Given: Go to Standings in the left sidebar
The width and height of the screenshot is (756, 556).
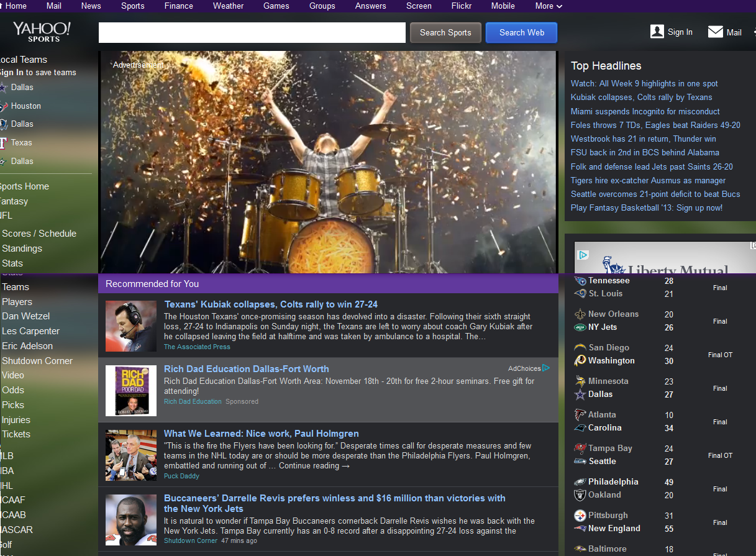Looking at the screenshot, I should (22, 248).
